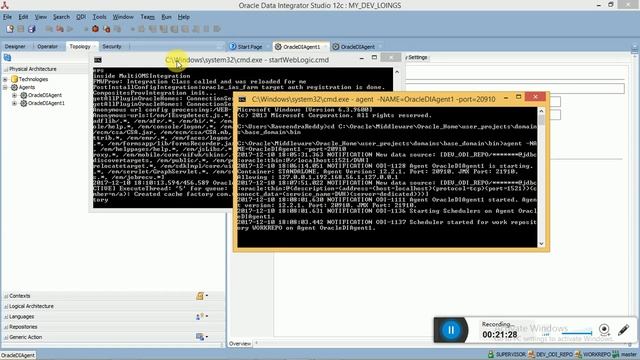Switch to the Designer tab
The image size is (640, 360).
15,47
